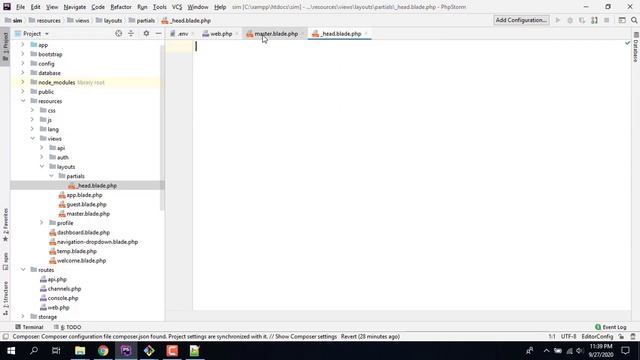640x360 pixels.
Task: Open the Refactor menu
Action: tap(121, 7)
